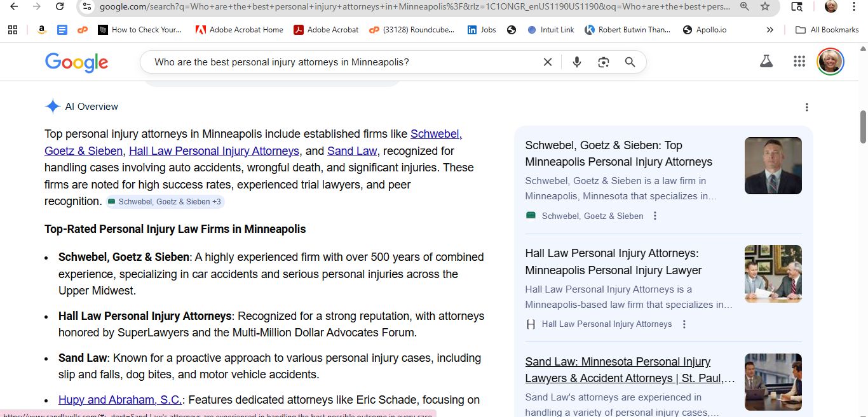Open the (33128) Roundcube bookmark
Image resolution: width=868 pixels, height=417 pixels.
[x=412, y=30]
